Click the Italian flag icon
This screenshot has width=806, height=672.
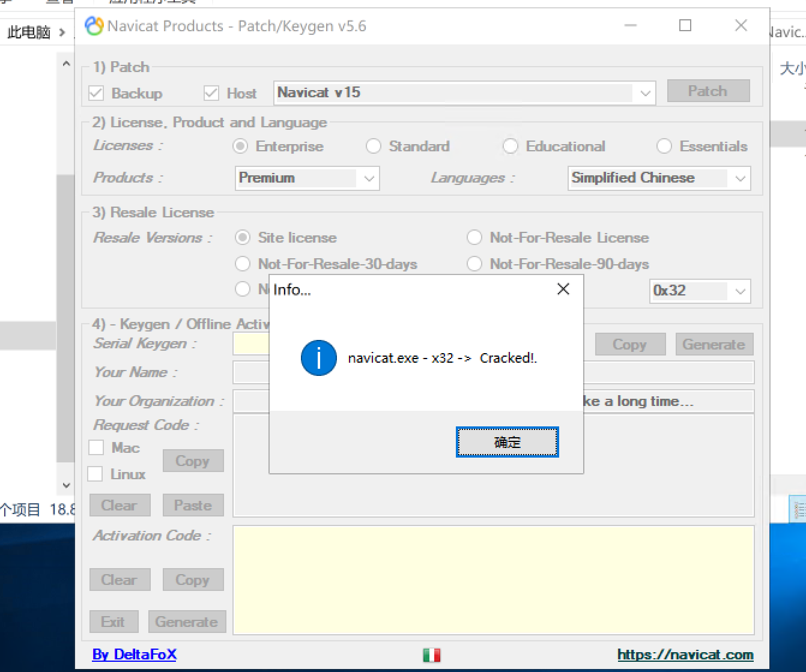tap(431, 655)
